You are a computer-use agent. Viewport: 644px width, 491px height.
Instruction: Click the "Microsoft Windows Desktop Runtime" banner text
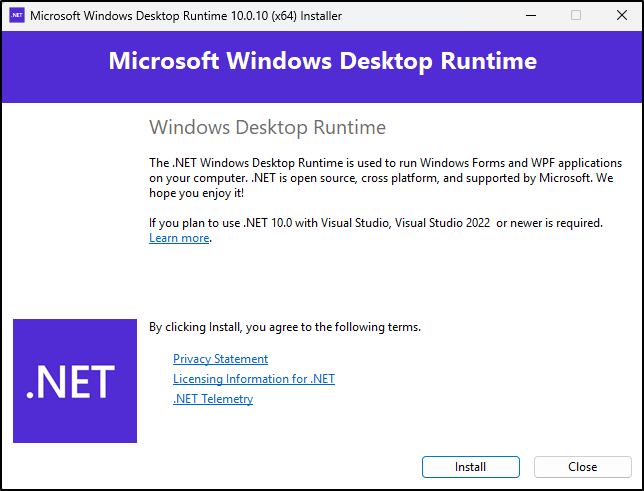pyautogui.click(x=322, y=61)
